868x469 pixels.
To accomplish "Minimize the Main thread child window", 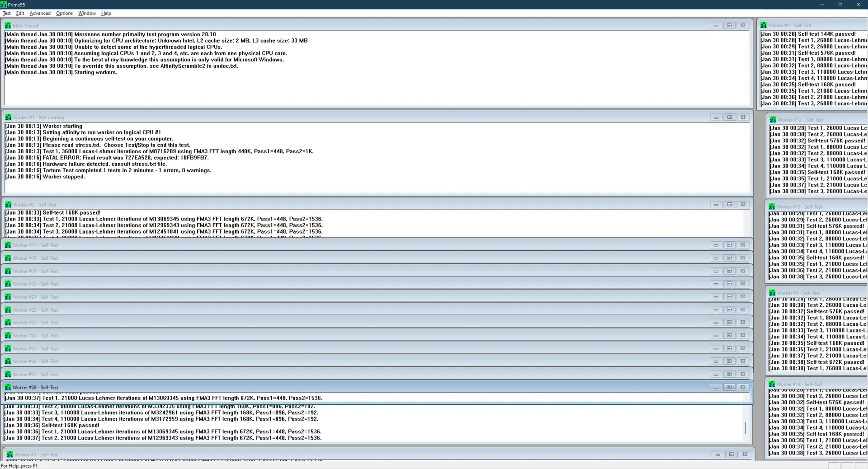I will click(716, 26).
